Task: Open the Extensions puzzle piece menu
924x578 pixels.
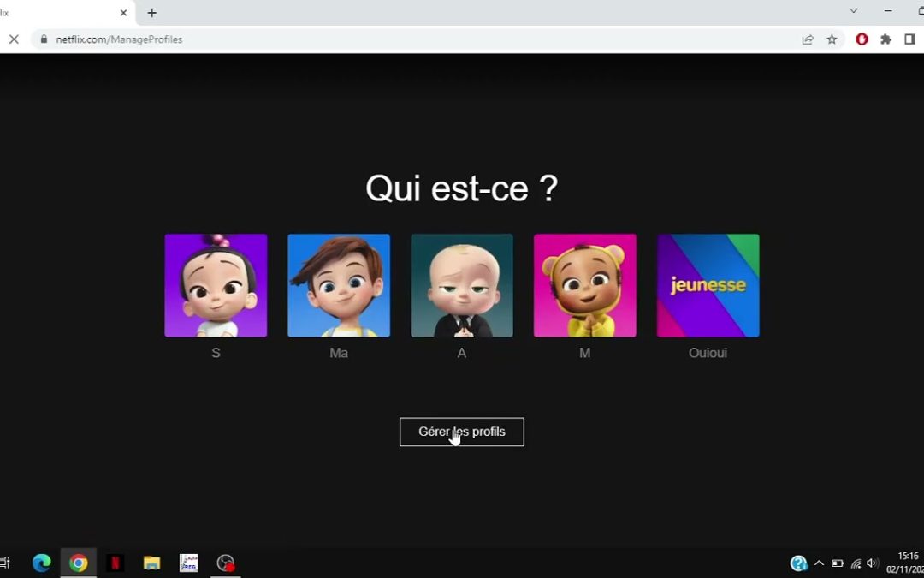Action: (x=885, y=39)
